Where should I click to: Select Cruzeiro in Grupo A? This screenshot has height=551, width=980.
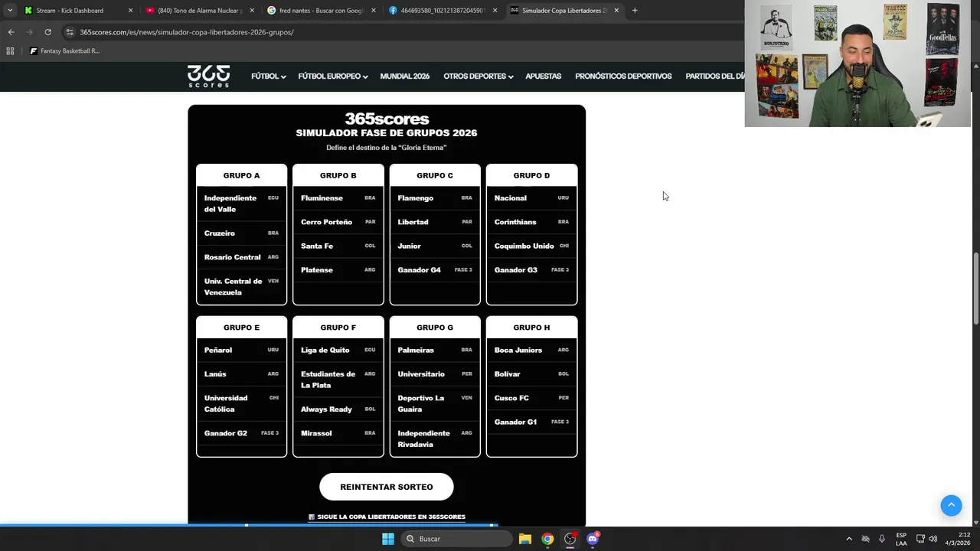point(241,233)
